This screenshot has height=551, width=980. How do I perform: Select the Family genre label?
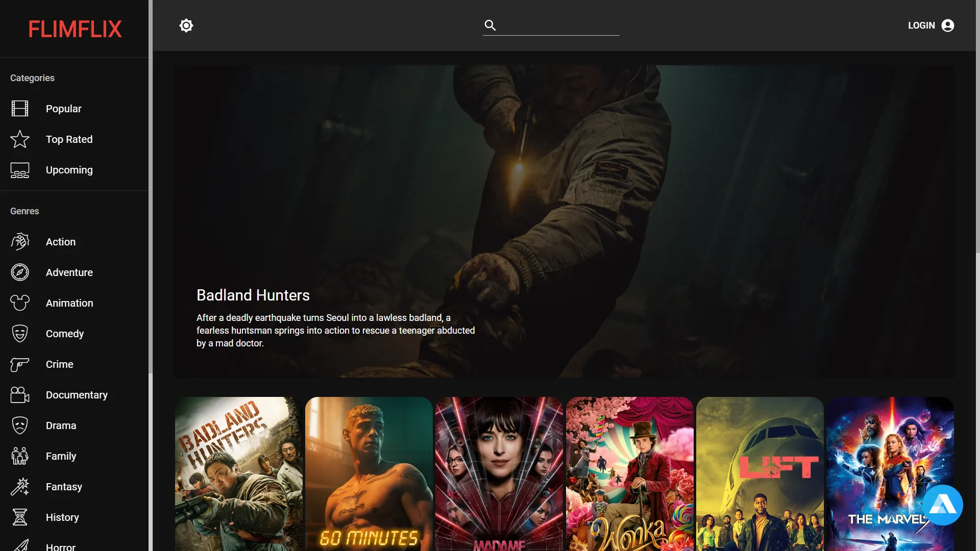(61, 456)
